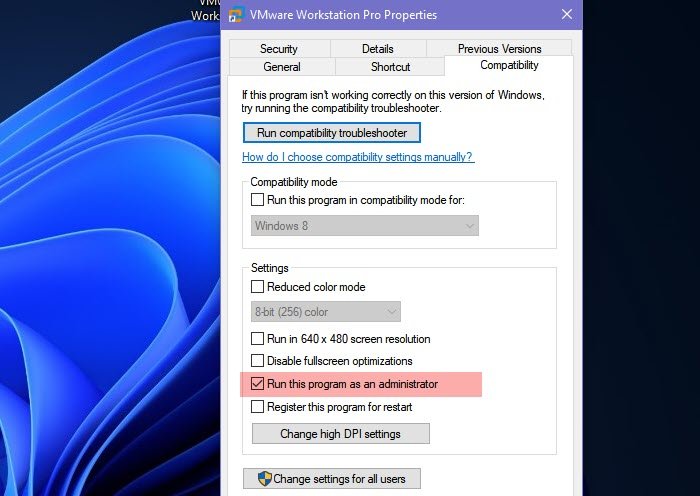Open the Details tab
The image size is (700, 496).
[x=378, y=49]
